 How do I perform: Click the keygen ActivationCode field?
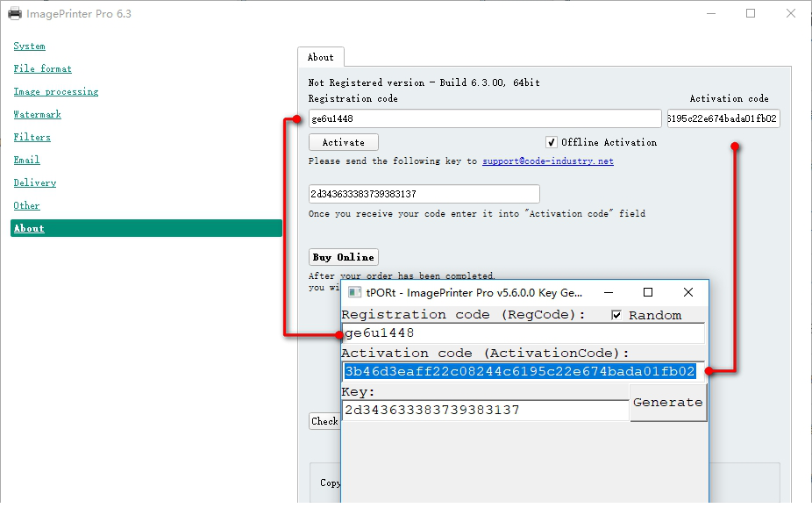coord(523,371)
